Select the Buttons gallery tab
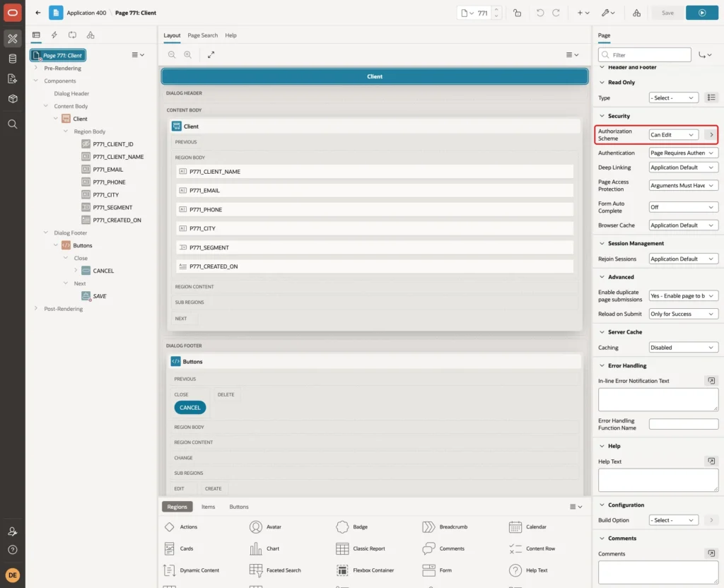 (x=239, y=507)
